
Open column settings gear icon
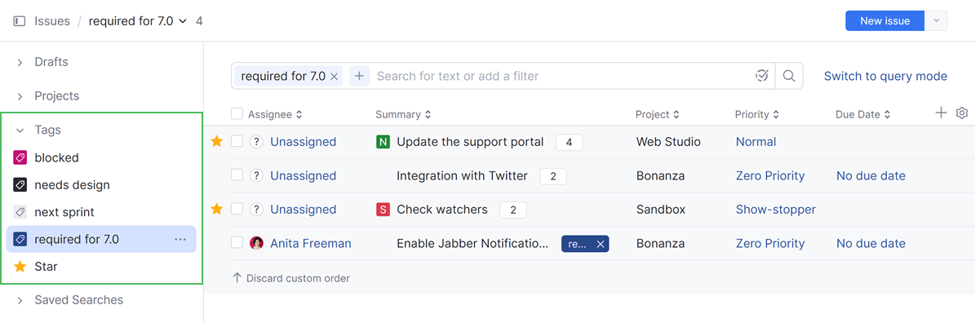(x=962, y=113)
